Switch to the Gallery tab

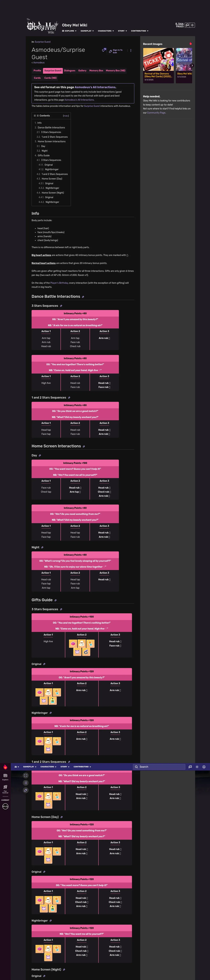pos(82,70)
